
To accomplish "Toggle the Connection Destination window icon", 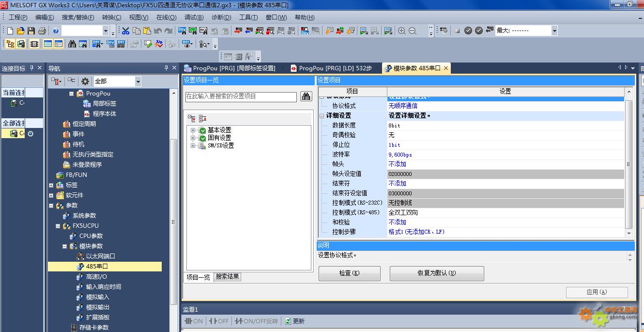I will click(x=21, y=44).
